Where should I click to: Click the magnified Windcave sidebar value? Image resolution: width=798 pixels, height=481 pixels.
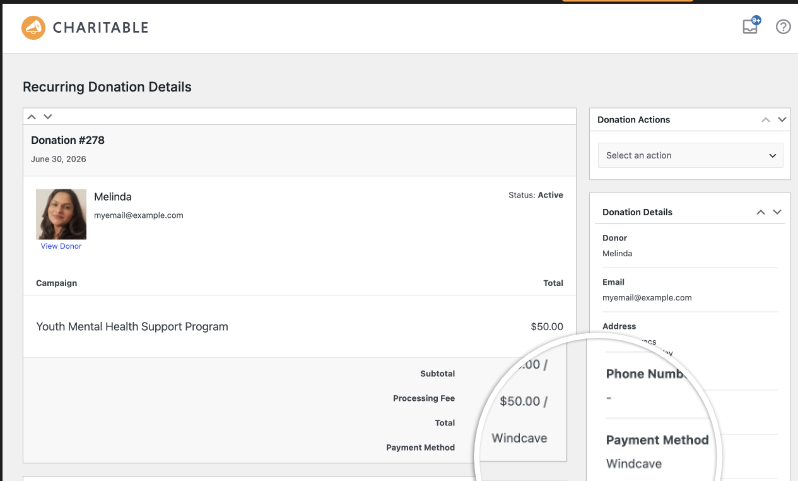tap(634, 464)
